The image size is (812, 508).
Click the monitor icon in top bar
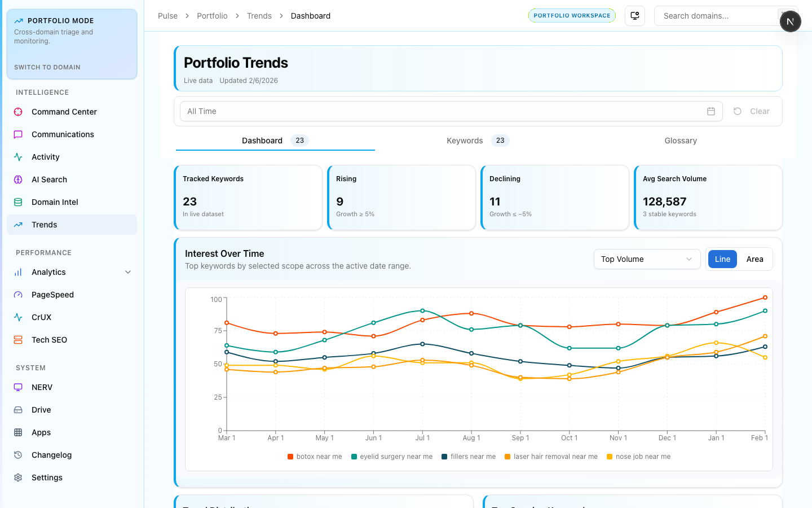point(635,16)
